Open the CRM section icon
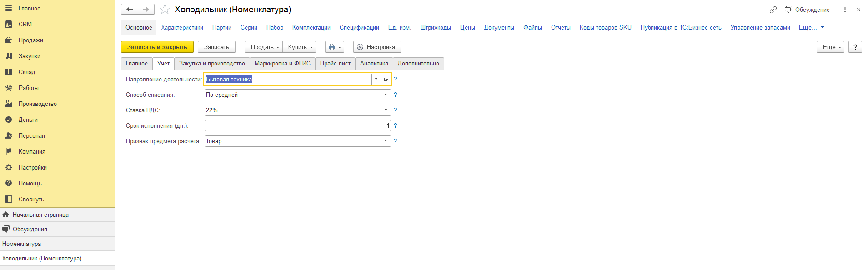 point(9,24)
